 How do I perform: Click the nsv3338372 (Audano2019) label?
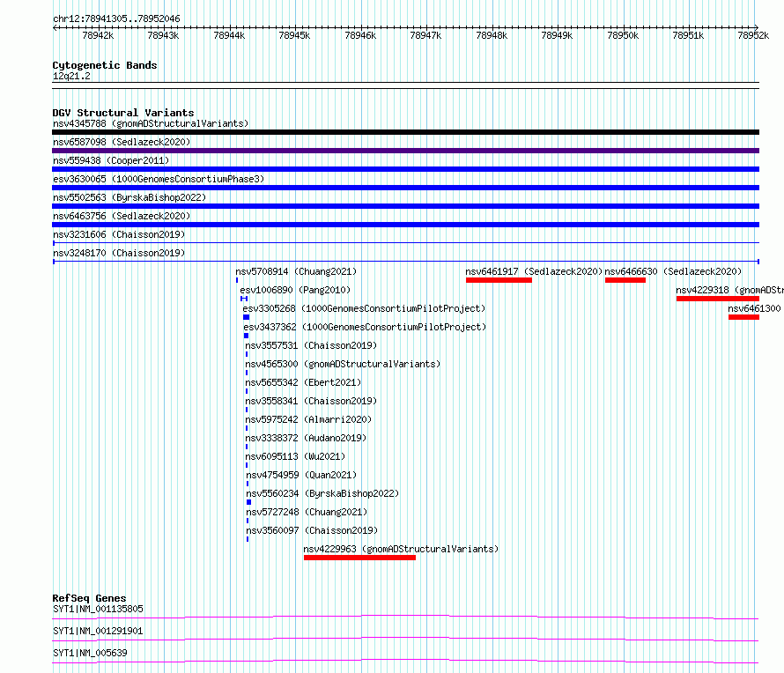tap(306, 438)
